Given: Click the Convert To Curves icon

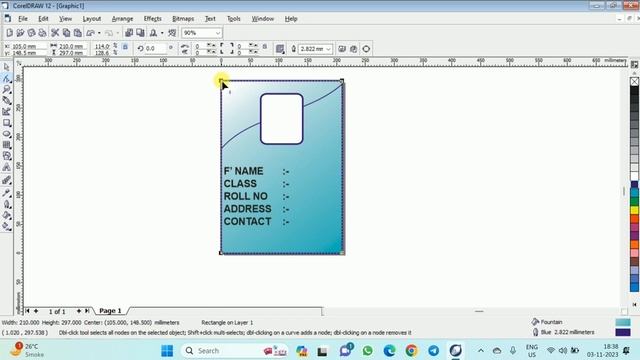Looking at the screenshot, I should click(366, 49).
